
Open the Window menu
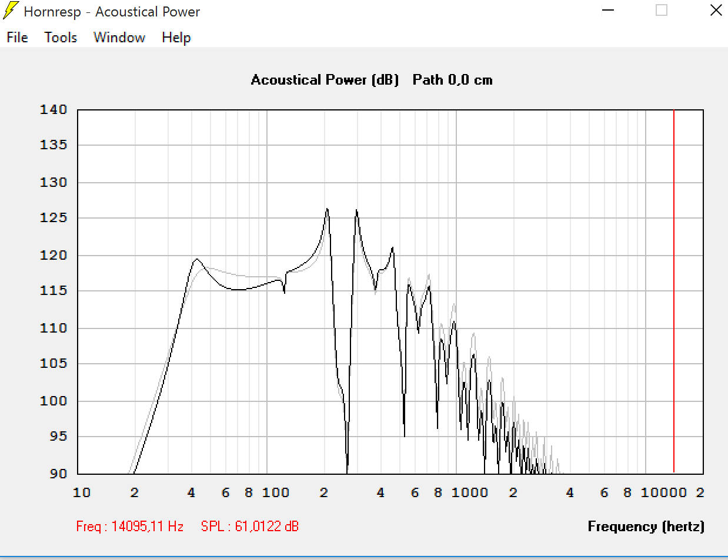coord(119,38)
